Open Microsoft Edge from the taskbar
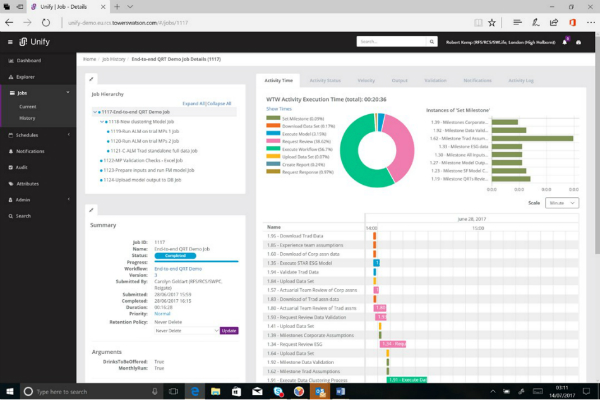This screenshot has height=400, width=600. pos(195,391)
